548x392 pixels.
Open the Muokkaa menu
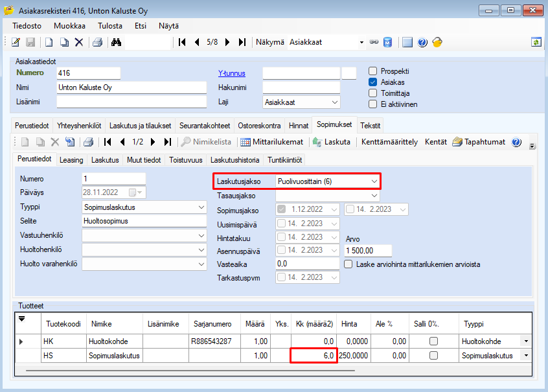coord(69,26)
